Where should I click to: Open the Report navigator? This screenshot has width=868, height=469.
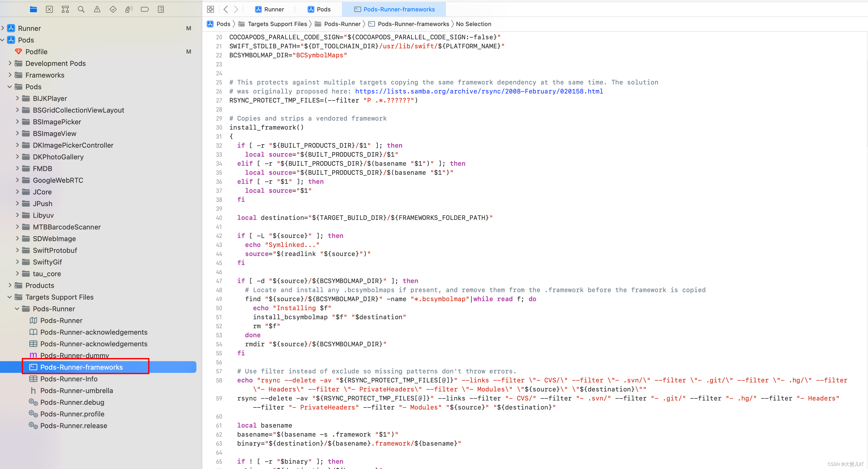tap(161, 9)
